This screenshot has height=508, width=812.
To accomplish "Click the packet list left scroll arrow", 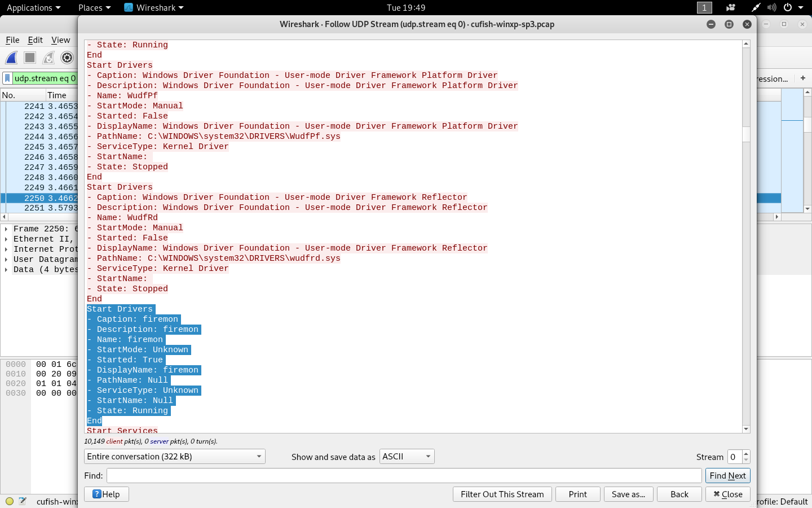I will pyautogui.click(x=4, y=217).
